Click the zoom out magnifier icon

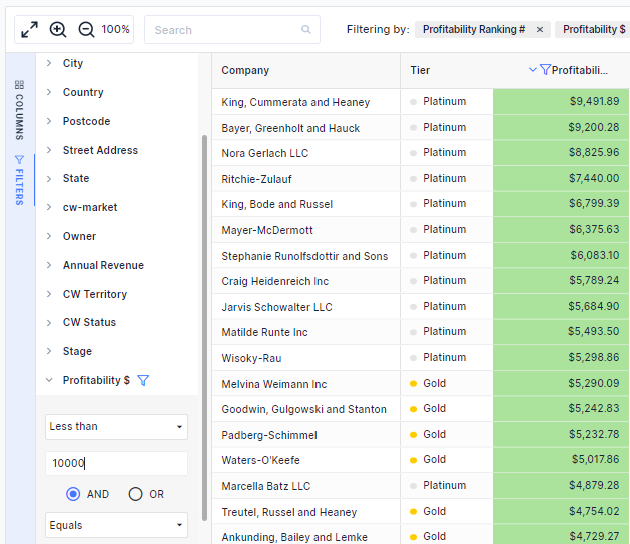pyautogui.click(x=86, y=30)
